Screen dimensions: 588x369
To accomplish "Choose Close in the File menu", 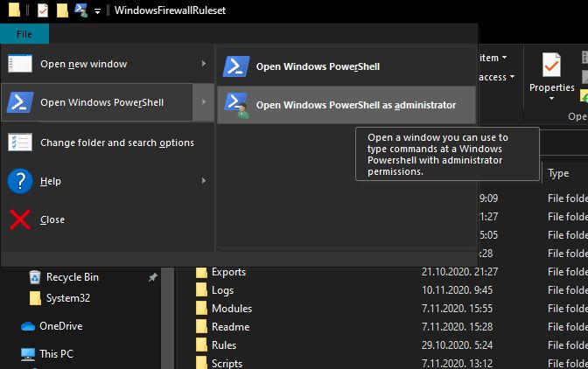I will [108, 219].
